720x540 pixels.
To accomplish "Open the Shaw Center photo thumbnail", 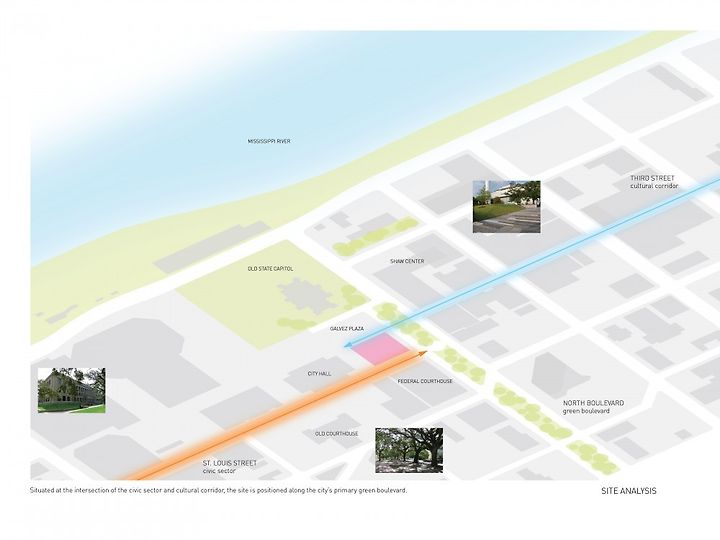I will (506, 207).
